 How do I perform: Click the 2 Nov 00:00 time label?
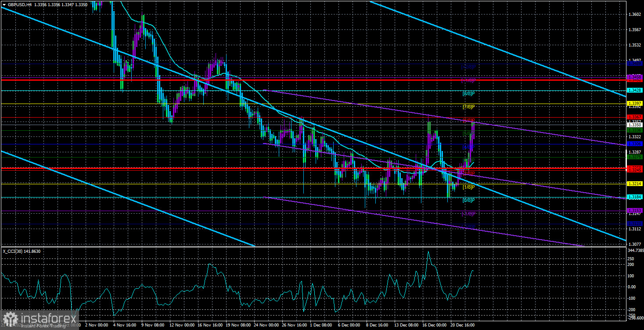(x=96, y=326)
